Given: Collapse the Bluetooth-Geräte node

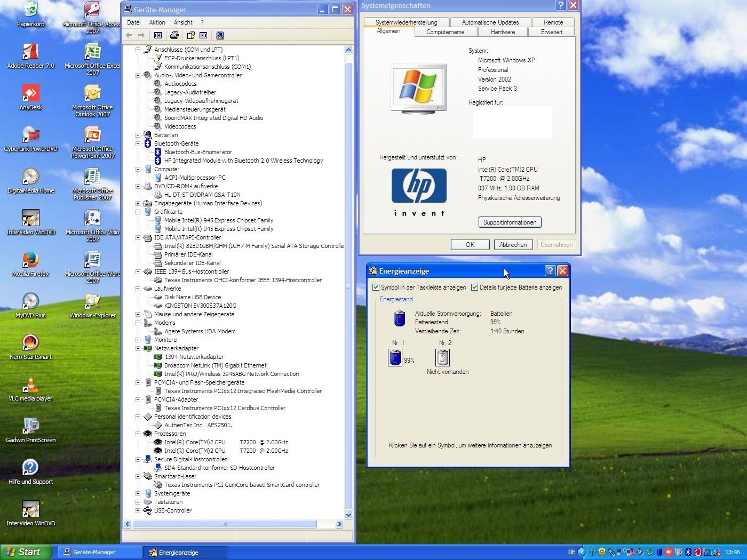Looking at the screenshot, I should [138, 143].
